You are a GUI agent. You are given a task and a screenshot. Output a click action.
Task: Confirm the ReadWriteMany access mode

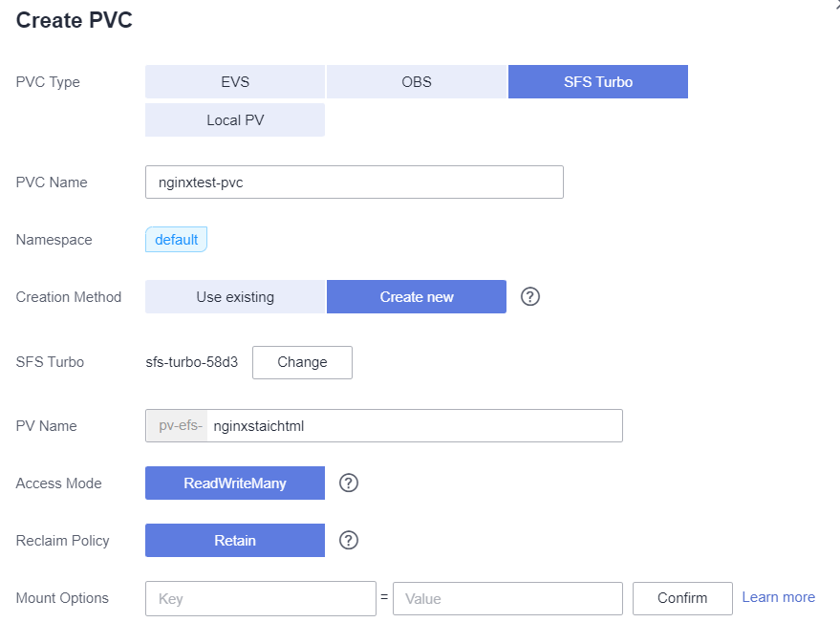coord(234,483)
